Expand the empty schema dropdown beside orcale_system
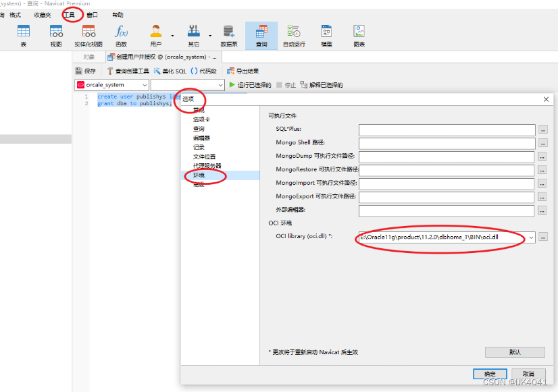This screenshot has width=558, height=392. click(220, 85)
